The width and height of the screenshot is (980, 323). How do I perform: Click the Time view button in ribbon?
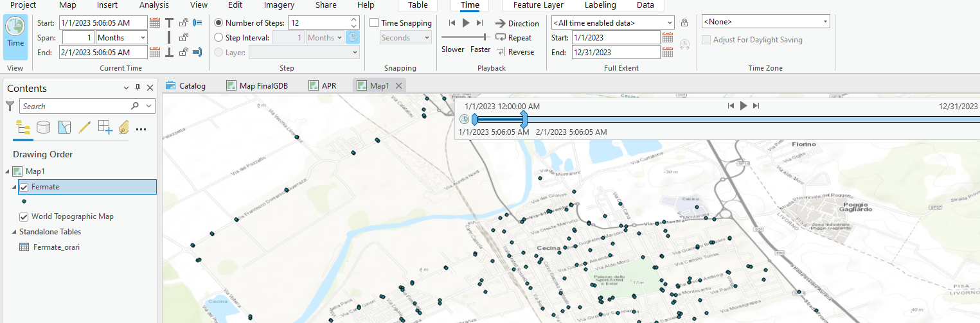tap(15, 31)
